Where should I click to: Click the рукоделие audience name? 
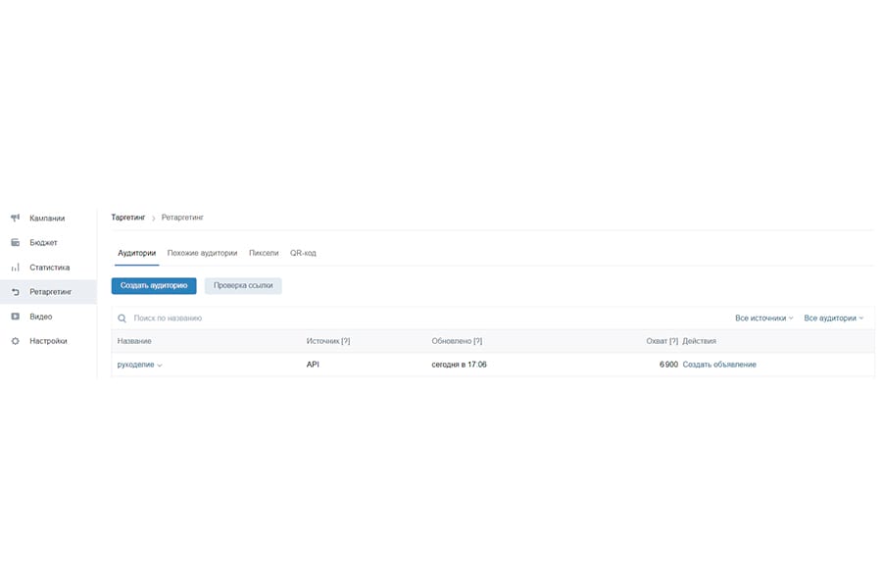135,365
